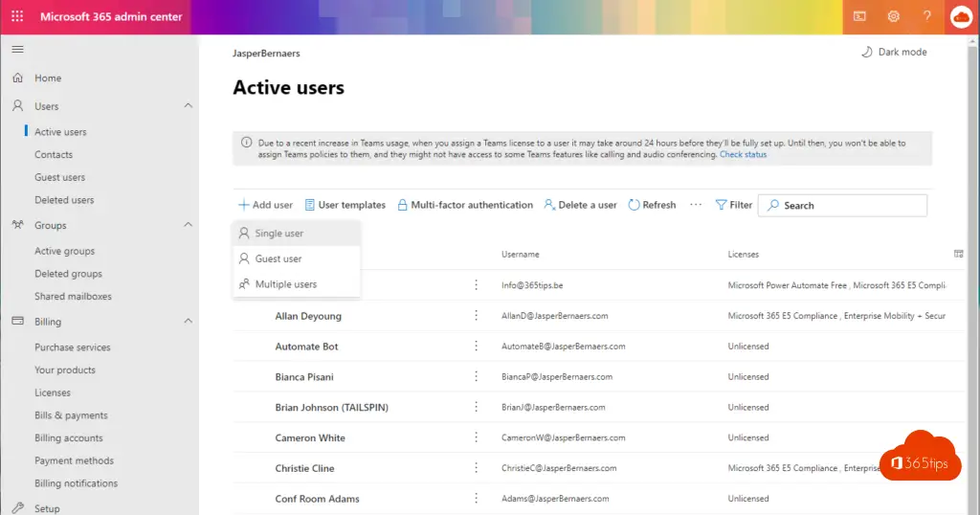Viewport: 980px width, 515px height.
Task: Open Active users in sidebar
Action: pyautogui.click(x=60, y=132)
